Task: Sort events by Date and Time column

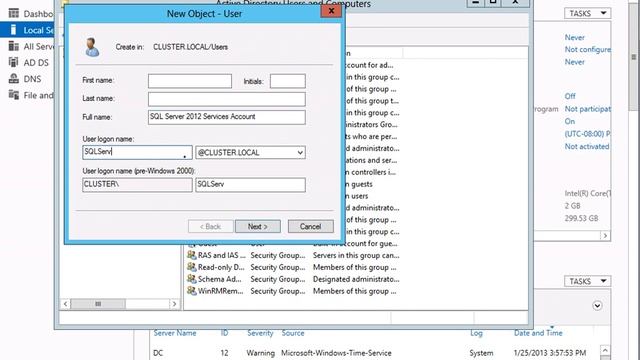Action: 538,333
